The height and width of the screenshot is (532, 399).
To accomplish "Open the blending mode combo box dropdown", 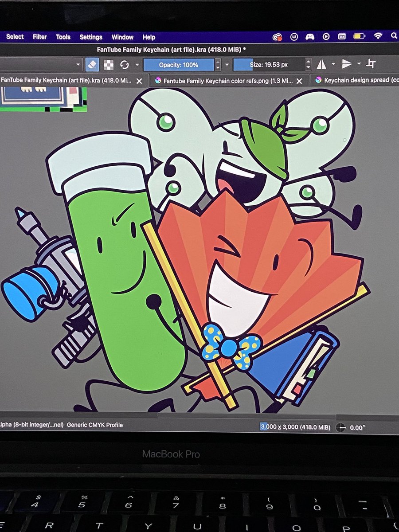I will tap(78, 65).
